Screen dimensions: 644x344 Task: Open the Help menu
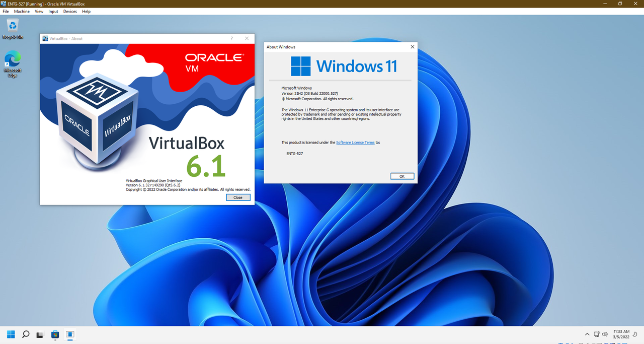86,11
